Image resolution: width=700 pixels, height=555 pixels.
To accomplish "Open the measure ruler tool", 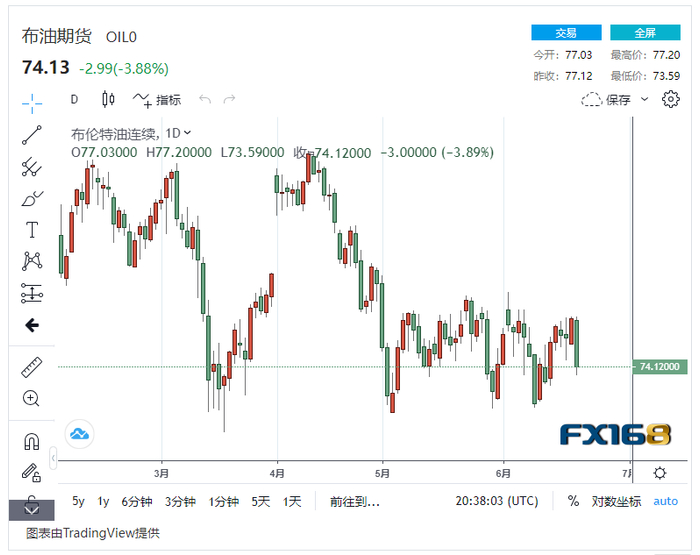I will (x=32, y=367).
